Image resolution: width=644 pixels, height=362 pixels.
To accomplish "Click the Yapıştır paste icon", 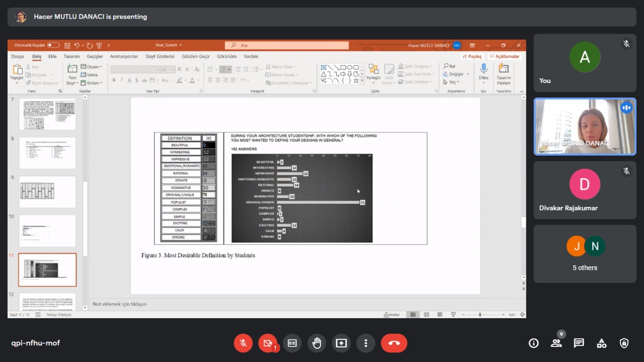I will click(x=17, y=69).
